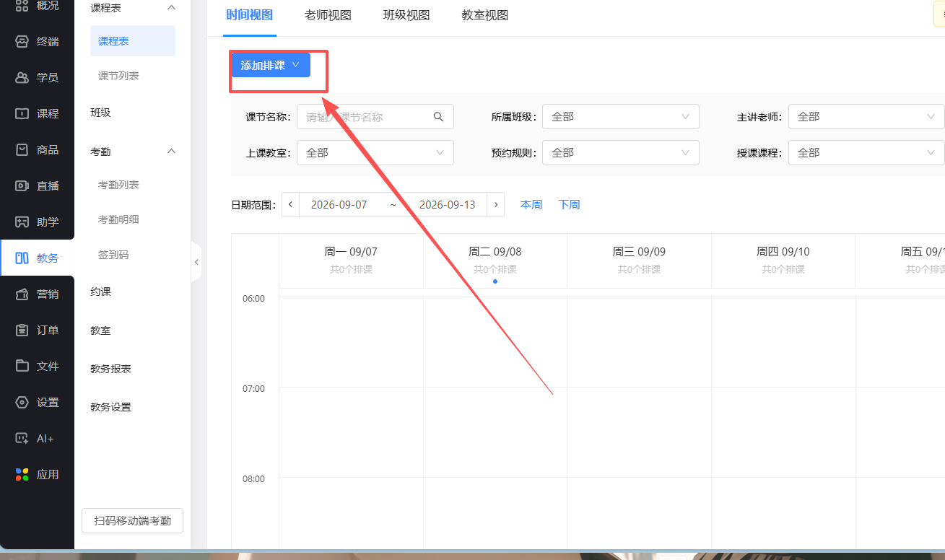The width and height of the screenshot is (945, 560).
Task: Open 课节列表 in the sidebar
Action: click(118, 76)
